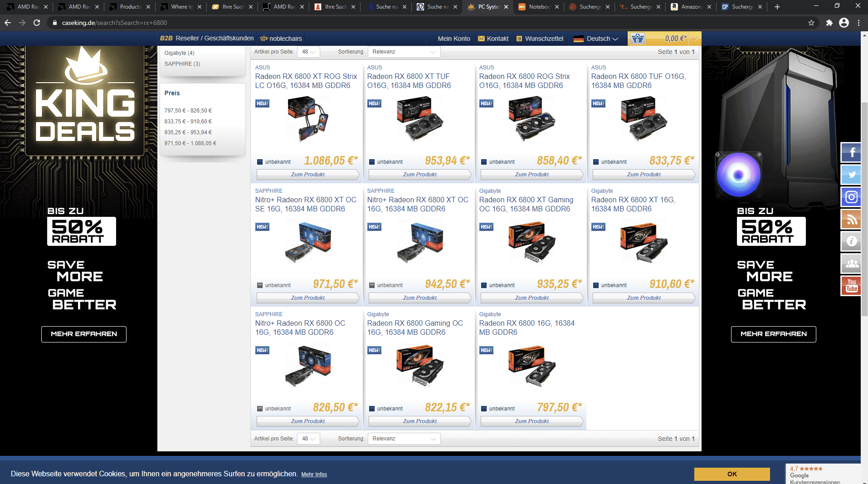This screenshot has width=868, height=484.
Task: Click the browser back arrow
Action: click(8, 23)
